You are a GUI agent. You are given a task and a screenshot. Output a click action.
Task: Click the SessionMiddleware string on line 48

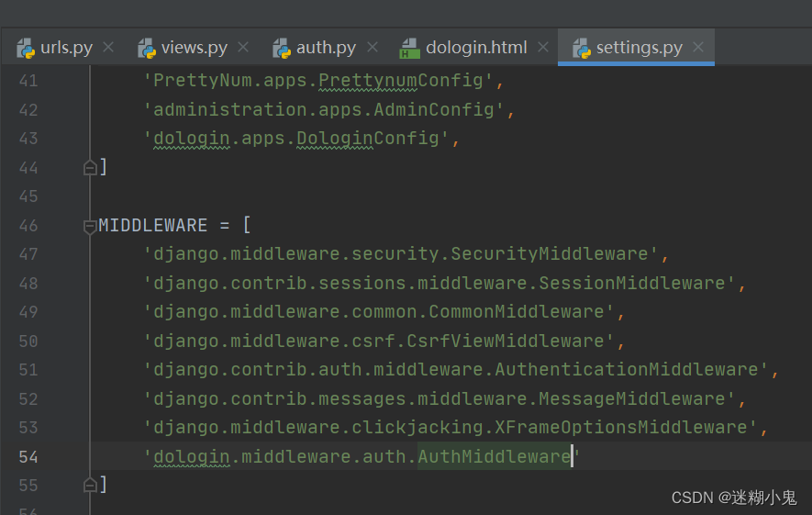pyautogui.click(x=439, y=283)
